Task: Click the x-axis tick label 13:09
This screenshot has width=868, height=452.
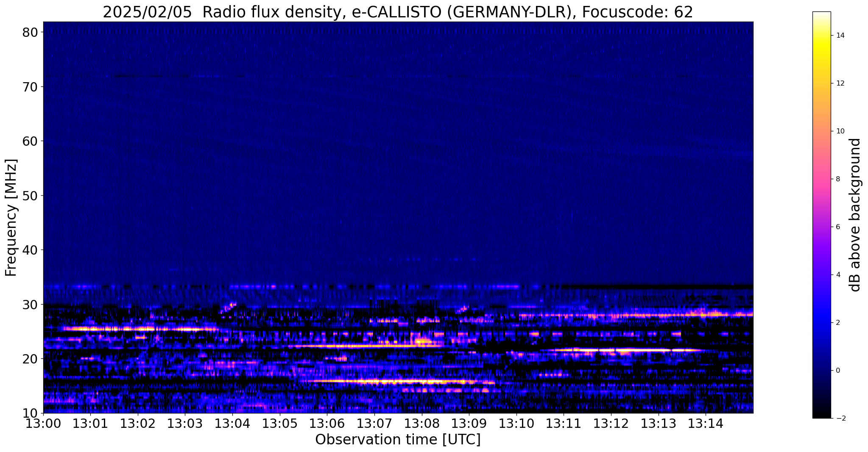Action: [469, 423]
